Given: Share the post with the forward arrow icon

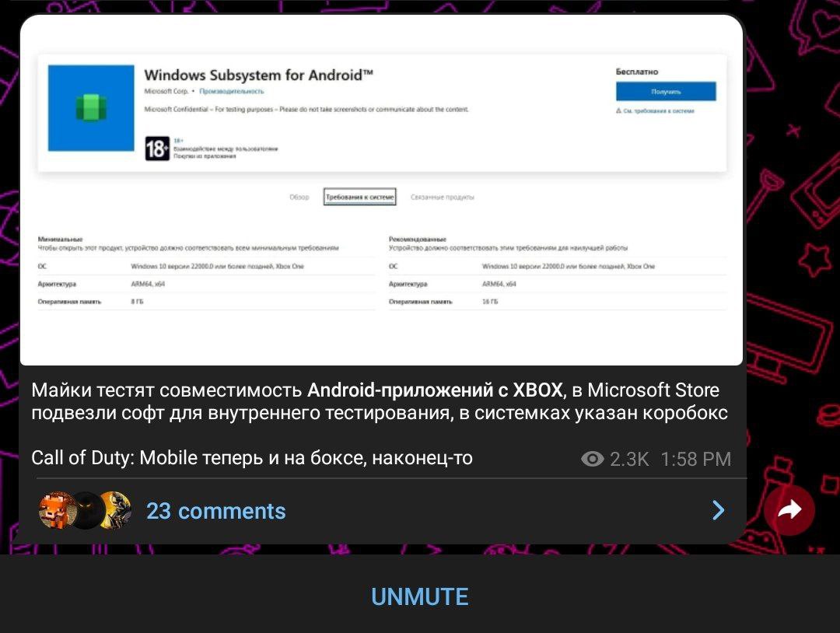Looking at the screenshot, I should click(789, 510).
